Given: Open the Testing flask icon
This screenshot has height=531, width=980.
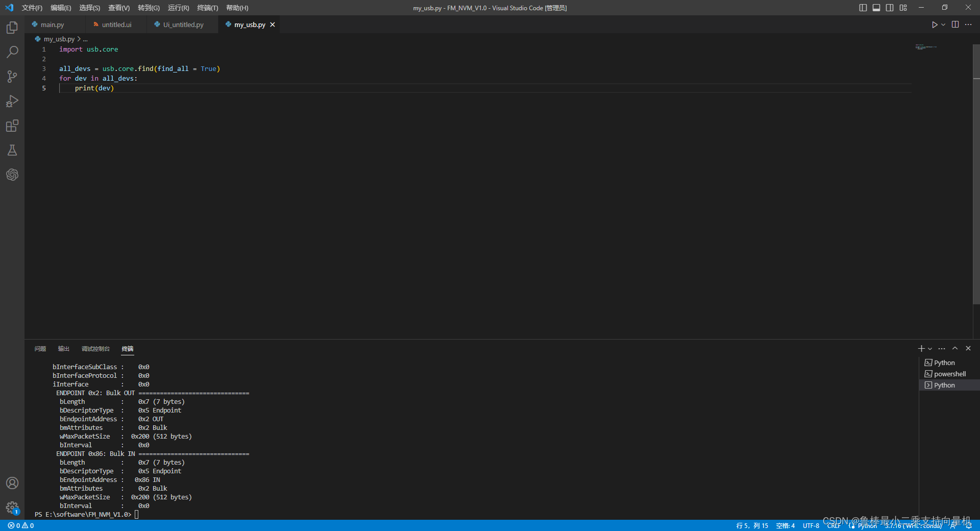Looking at the screenshot, I should click(x=12, y=150).
